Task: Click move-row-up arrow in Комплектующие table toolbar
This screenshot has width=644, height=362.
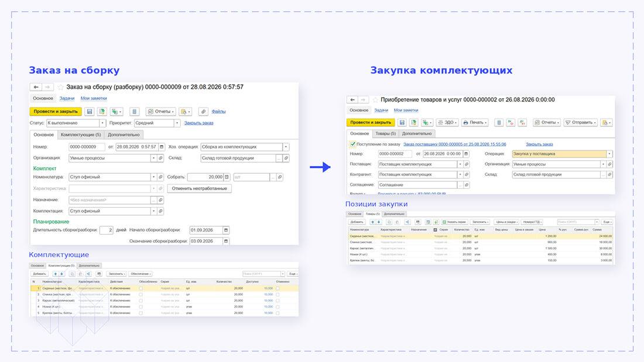Action: [56, 274]
